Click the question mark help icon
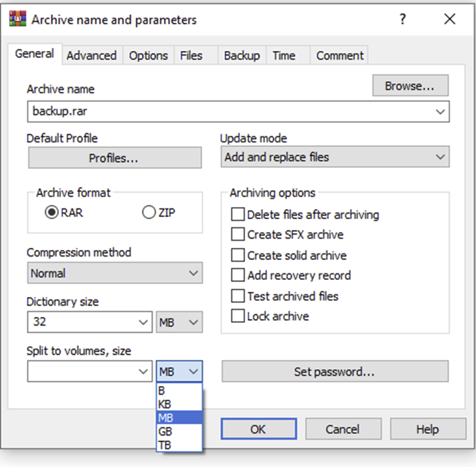Image resolution: width=476 pixels, height=467 pixels. 402,19
